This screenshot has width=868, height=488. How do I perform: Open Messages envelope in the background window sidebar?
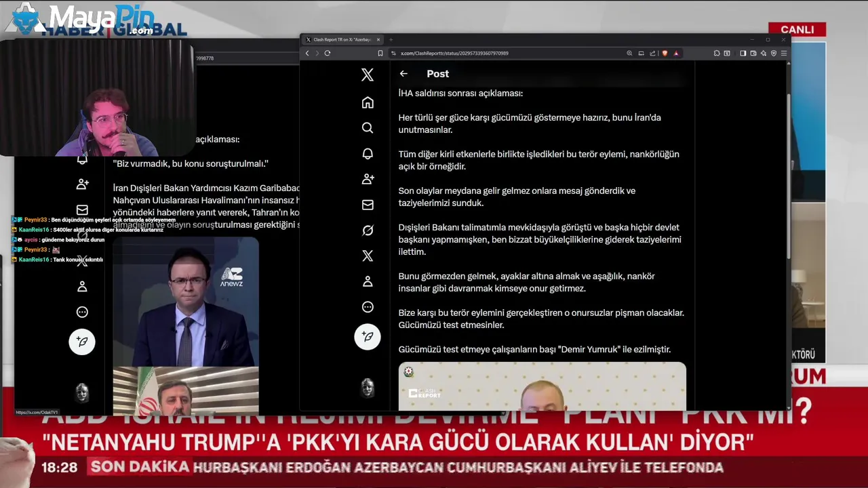click(82, 209)
